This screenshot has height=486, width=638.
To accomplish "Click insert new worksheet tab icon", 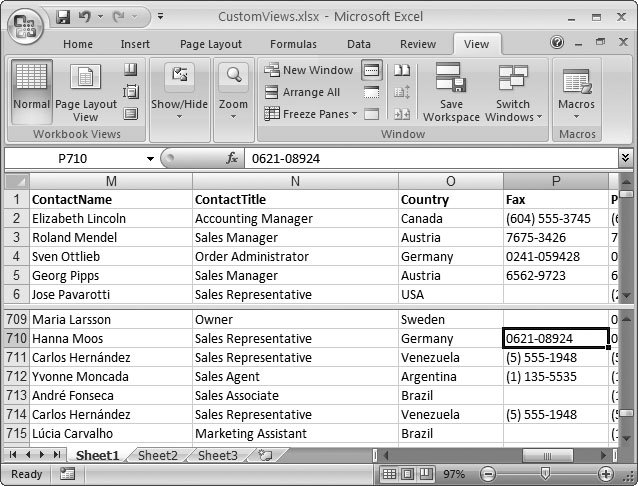I will 265,455.
